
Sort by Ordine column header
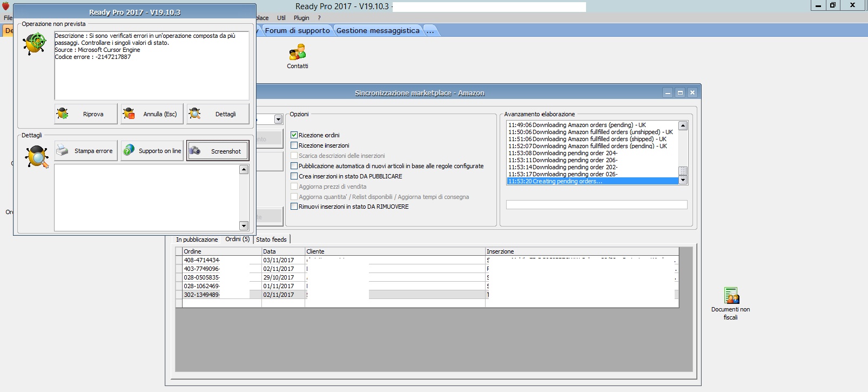click(x=222, y=251)
